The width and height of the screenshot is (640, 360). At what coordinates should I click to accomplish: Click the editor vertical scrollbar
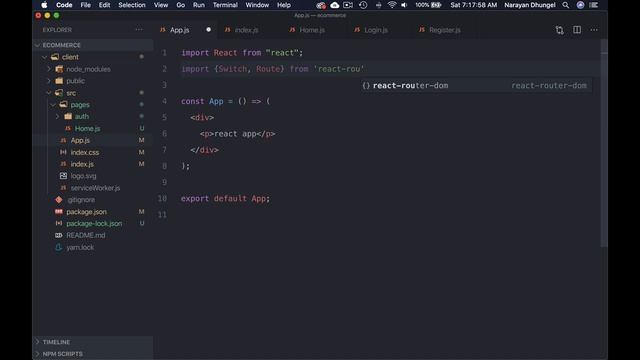pyautogui.click(x=604, y=143)
